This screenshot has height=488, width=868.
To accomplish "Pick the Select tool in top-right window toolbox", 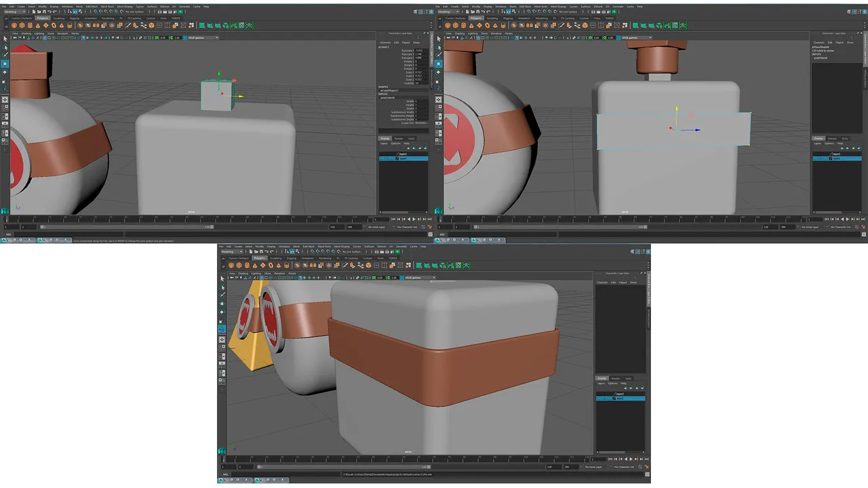I will point(439,39).
